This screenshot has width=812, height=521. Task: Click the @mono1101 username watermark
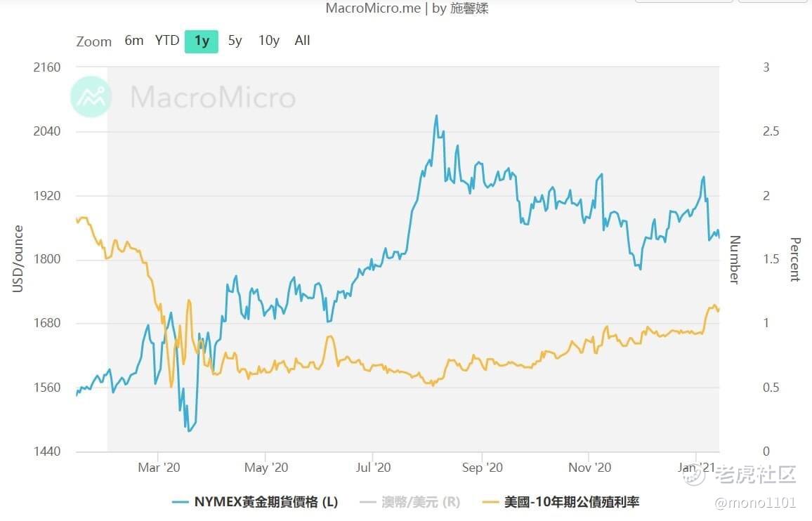click(754, 502)
